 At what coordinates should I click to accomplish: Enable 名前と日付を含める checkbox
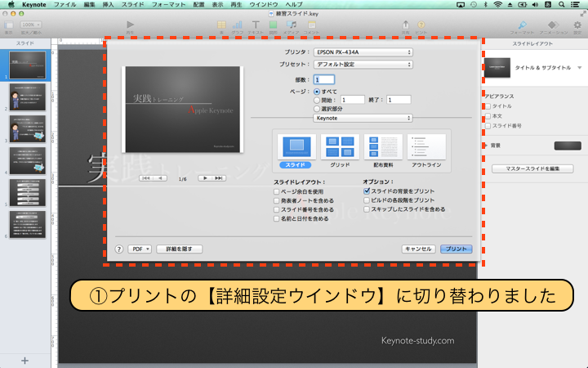pos(276,218)
